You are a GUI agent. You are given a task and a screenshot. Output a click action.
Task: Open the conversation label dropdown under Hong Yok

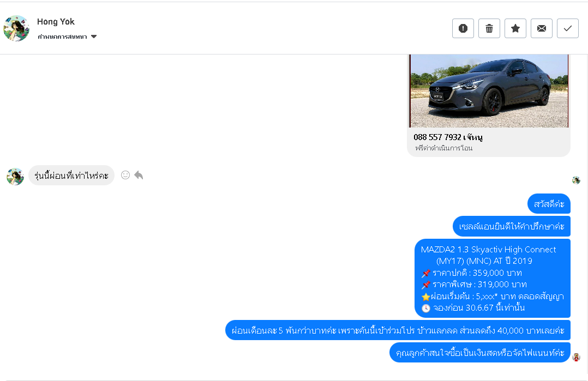point(67,37)
